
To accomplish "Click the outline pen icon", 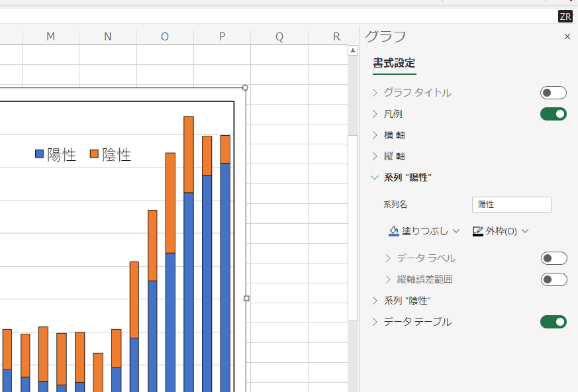I will [x=478, y=231].
